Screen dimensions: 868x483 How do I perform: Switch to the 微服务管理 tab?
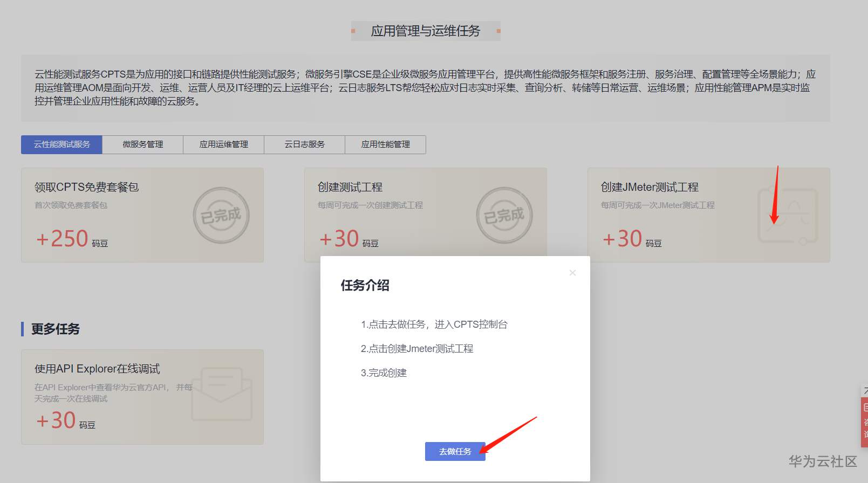click(x=142, y=144)
